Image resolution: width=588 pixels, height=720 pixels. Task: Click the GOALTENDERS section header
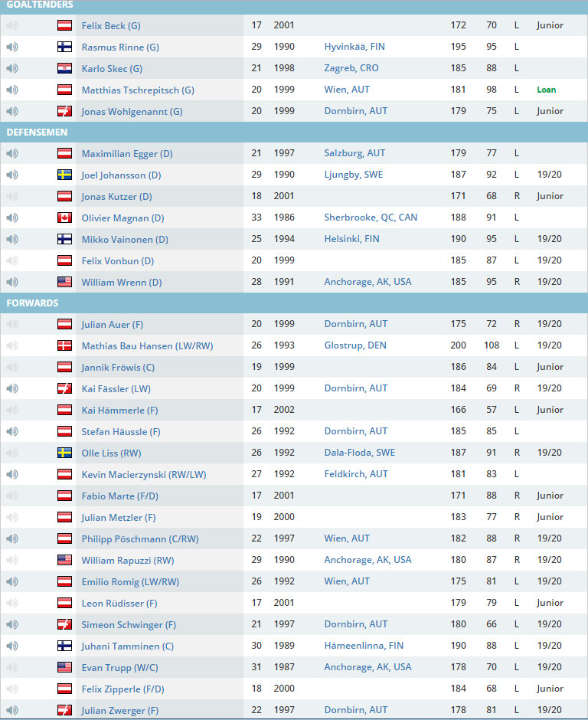(40, 5)
